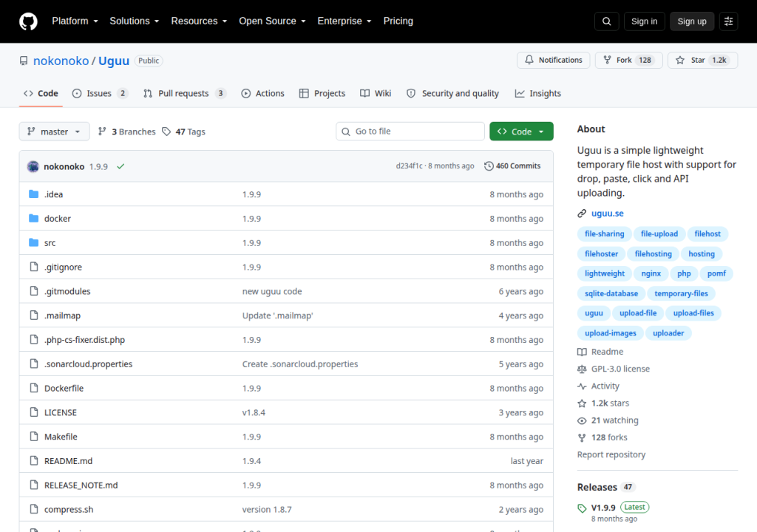The width and height of the screenshot is (757, 532).
Task: Open the RELEASE_NOTE.md file
Action: click(x=81, y=485)
